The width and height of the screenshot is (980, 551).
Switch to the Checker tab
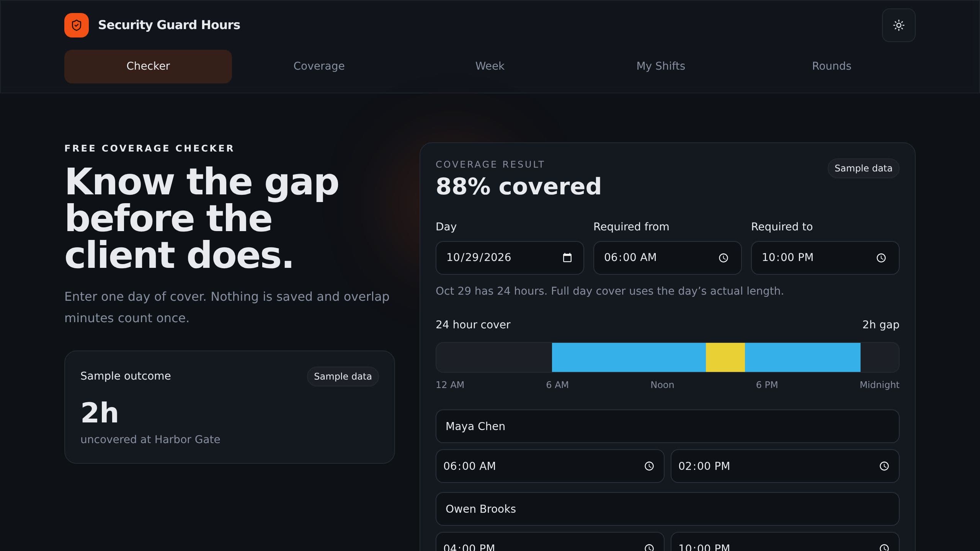coord(148,66)
